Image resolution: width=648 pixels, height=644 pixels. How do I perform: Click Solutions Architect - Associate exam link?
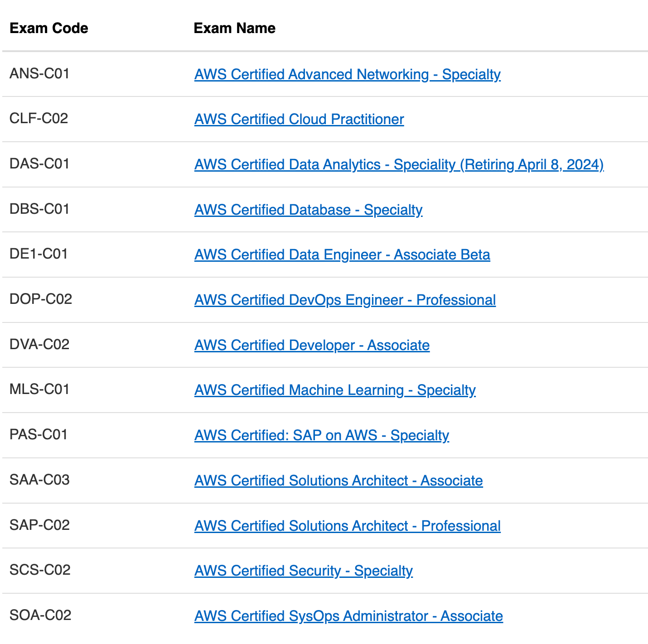click(339, 481)
